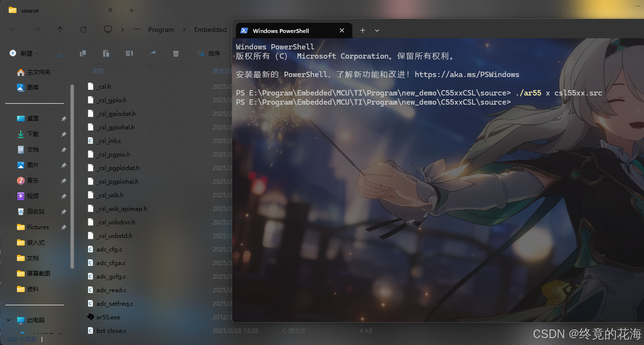Select the _csl_init.c C file icon
Image resolution: width=644 pixels, height=345 pixels.
(91, 141)
